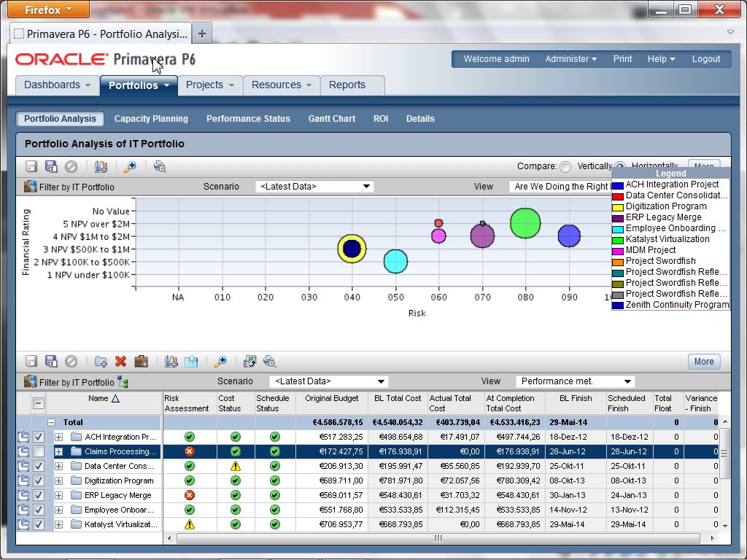Viewport: 747px width, 560px height.
Task: Click the hierarchy grouping icon beside lower filter
Action: click(123, 382)
